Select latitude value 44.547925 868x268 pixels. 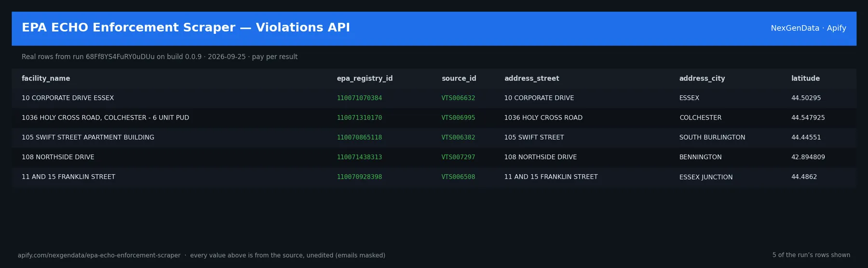(x=808, y=118)
